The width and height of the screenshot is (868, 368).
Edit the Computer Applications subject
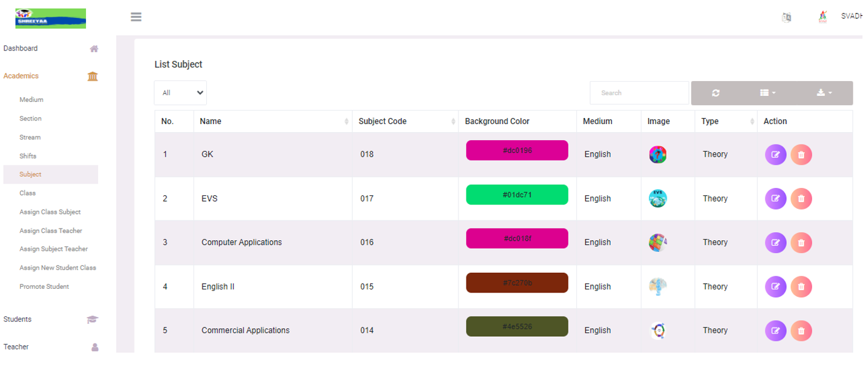click(775, 243)
